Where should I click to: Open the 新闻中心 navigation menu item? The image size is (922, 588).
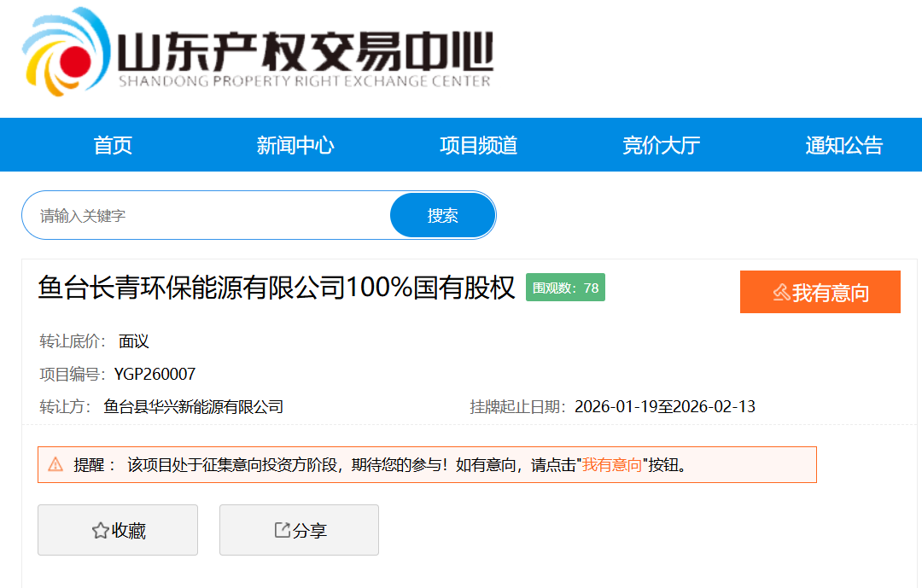[x=295, y=145]
